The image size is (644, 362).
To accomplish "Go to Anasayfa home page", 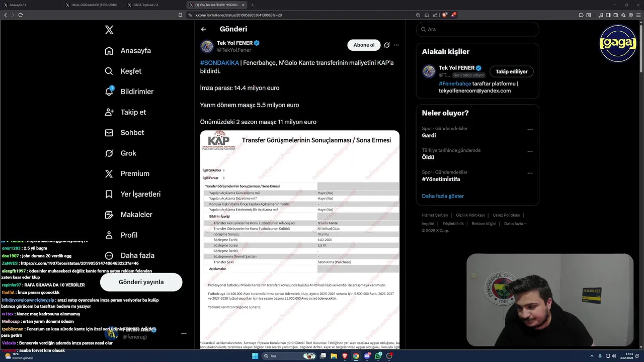I will click(128, 51).
